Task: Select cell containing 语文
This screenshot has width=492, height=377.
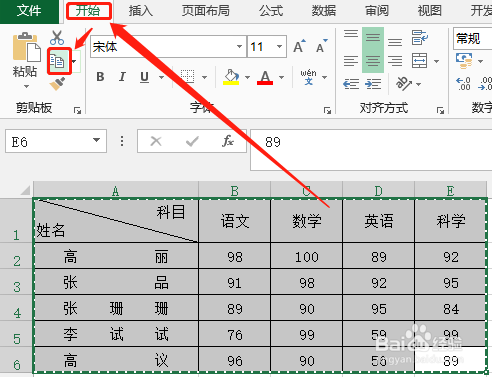Action: pos(235,221)
